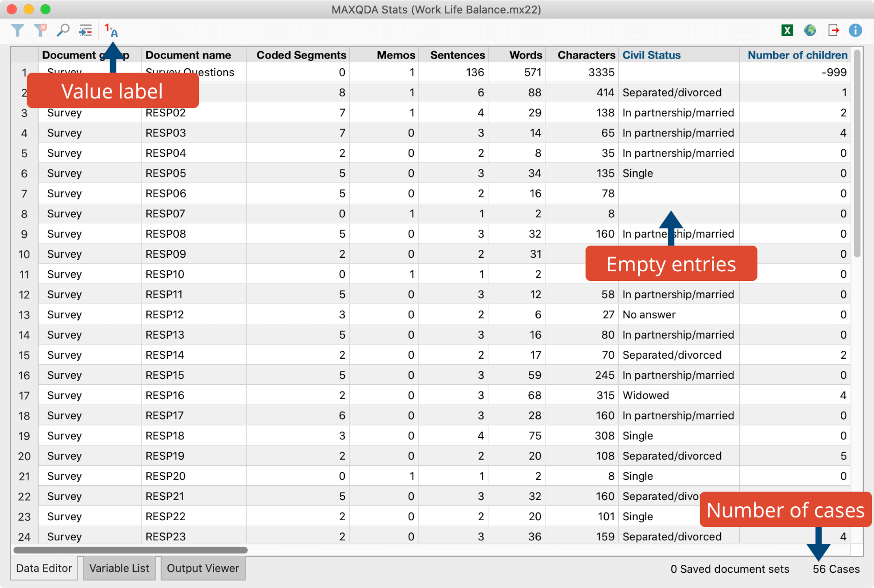Click the 59 words cell for RESP15
874x588 pixels.
517,375
